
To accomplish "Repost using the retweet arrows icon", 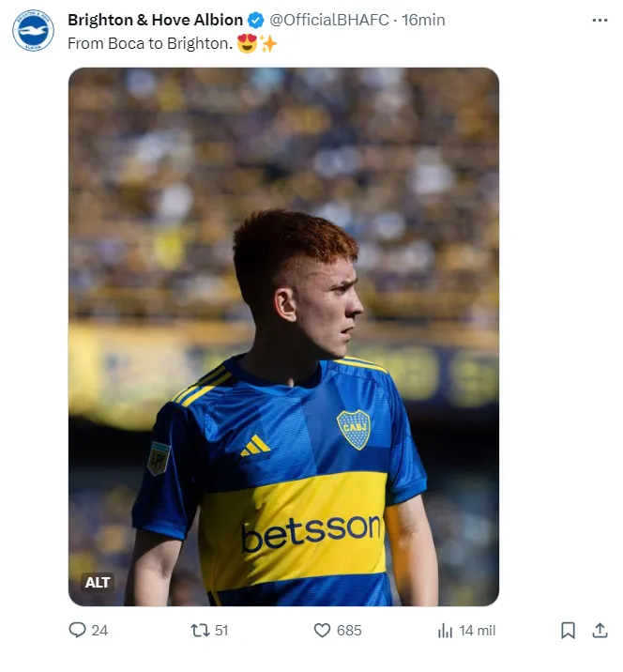I will [199, 631].
